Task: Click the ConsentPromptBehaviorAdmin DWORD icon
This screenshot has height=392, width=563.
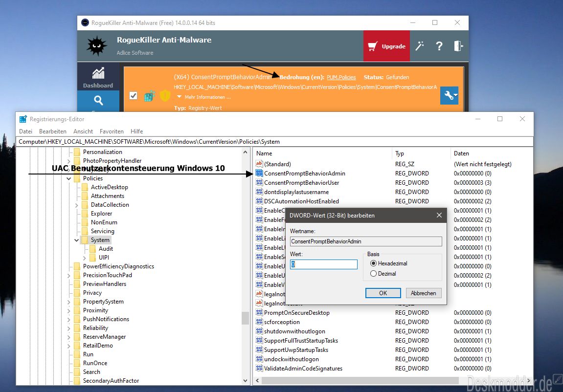Action: (x=259, y=173)
